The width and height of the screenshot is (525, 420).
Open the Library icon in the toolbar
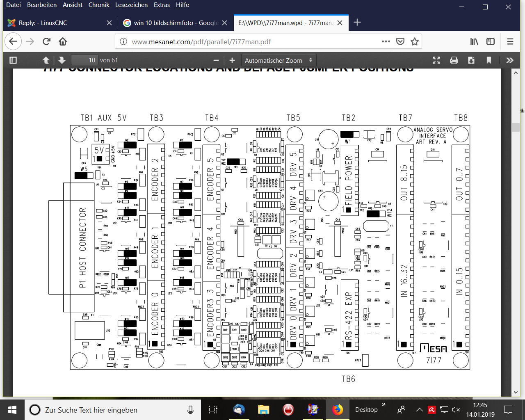pyautogui.click(x=474, y=41)
